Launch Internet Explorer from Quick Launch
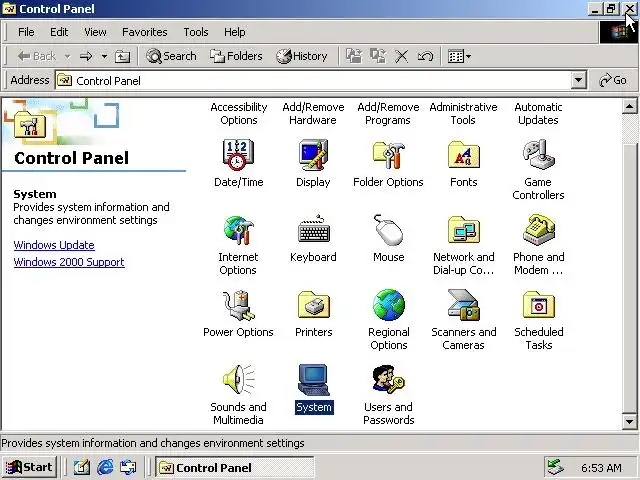 (x=105, y=467)
